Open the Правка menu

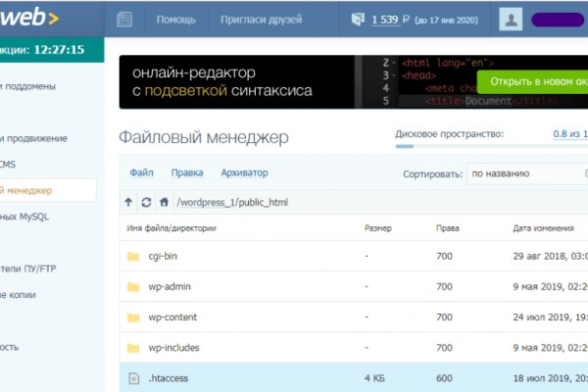pos(187,172)
